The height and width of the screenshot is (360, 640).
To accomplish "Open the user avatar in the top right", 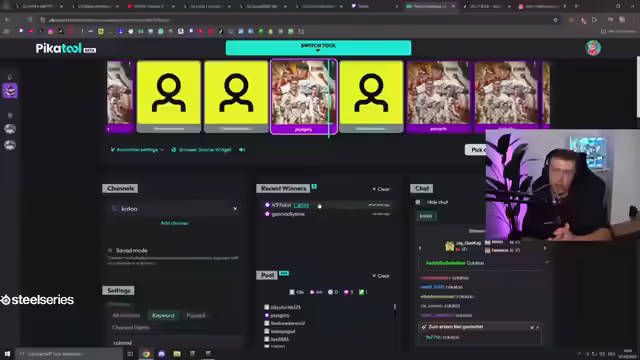I will [x=593, y=48].
